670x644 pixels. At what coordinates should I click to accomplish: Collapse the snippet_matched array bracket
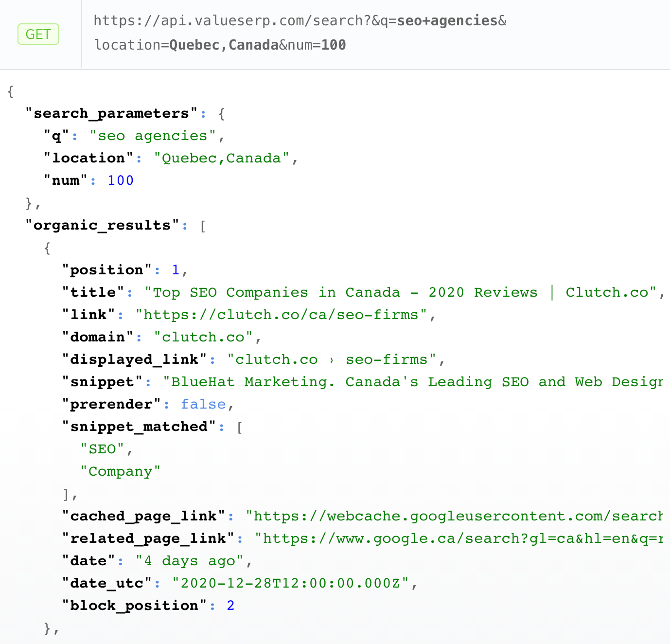pyautogui.click(x=240, y=427)
